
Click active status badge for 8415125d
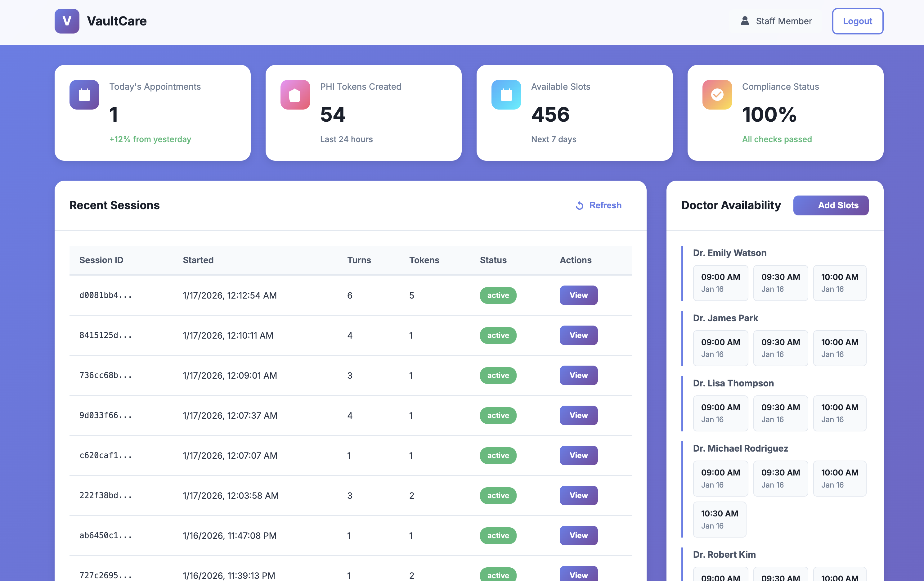[x=498, y=336]
